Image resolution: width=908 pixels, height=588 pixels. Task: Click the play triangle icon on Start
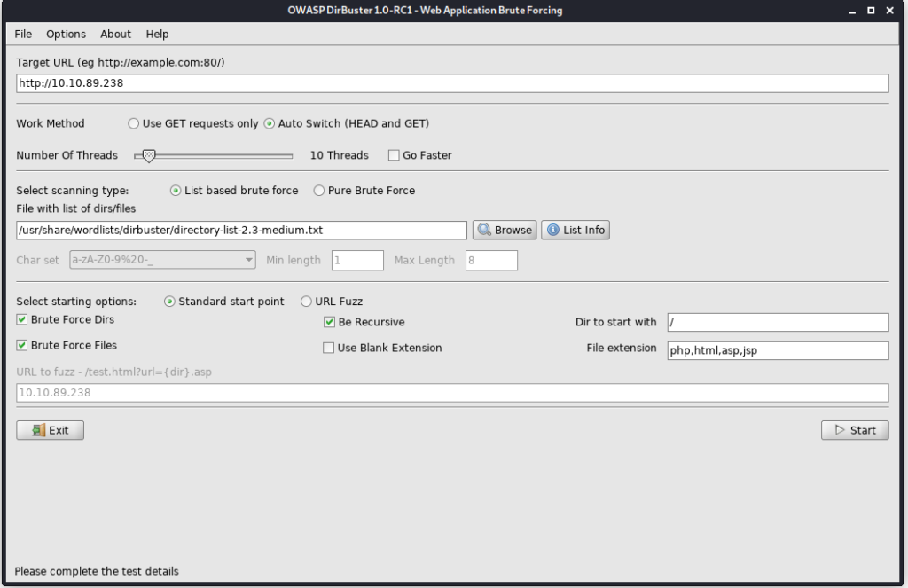pos(839,430)
